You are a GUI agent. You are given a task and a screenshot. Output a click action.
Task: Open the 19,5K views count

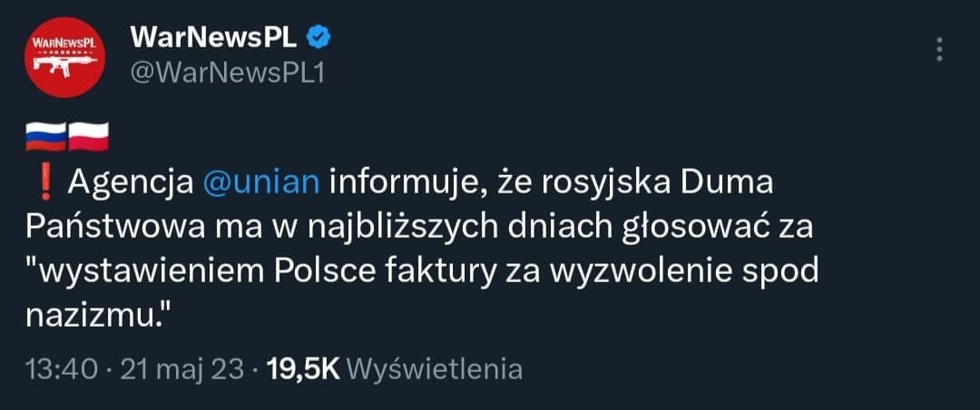302,369
